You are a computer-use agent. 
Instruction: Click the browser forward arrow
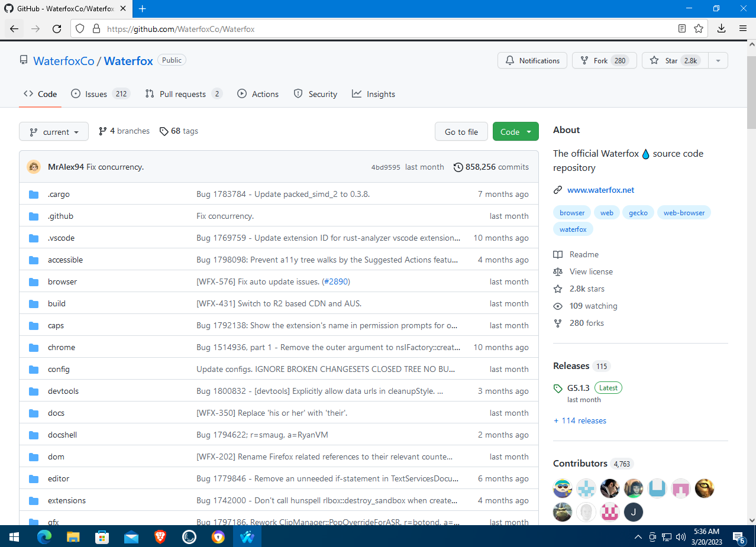(x=35, y=28)
